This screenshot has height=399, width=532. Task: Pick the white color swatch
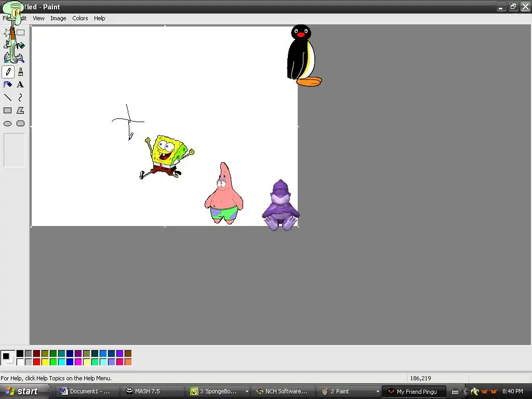coord(20,362)
